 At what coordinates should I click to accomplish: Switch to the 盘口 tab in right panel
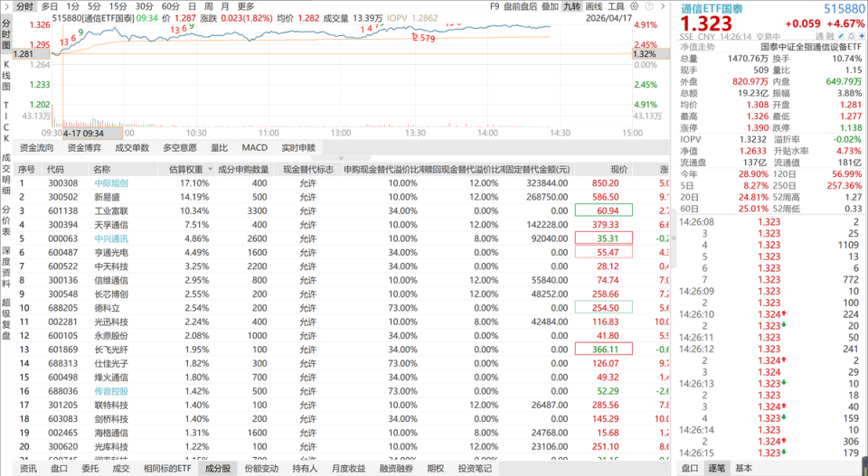(x=690, y=468)
